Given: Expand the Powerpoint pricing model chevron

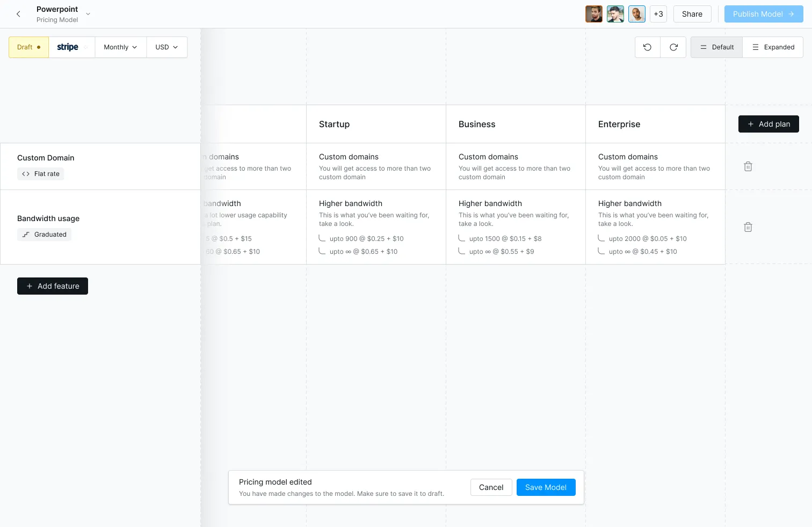Looking at the screenshot, I should point(88,14).
